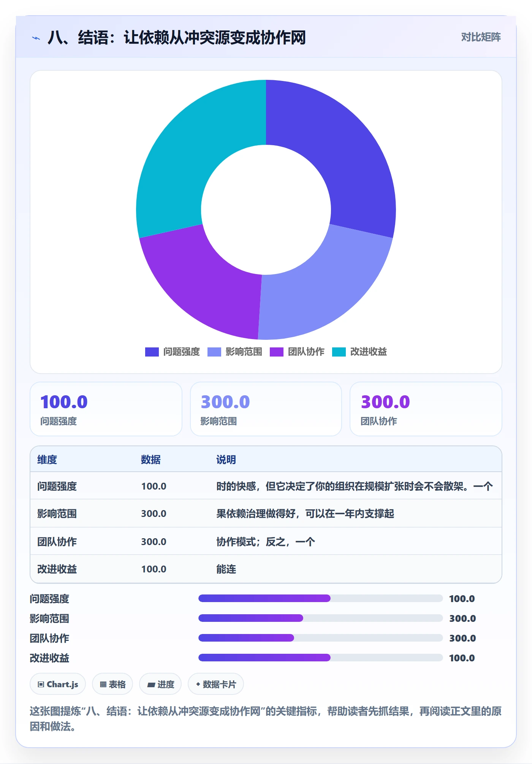
Task: Select the 改进收益 cell in the table
Action: point(57,569)
